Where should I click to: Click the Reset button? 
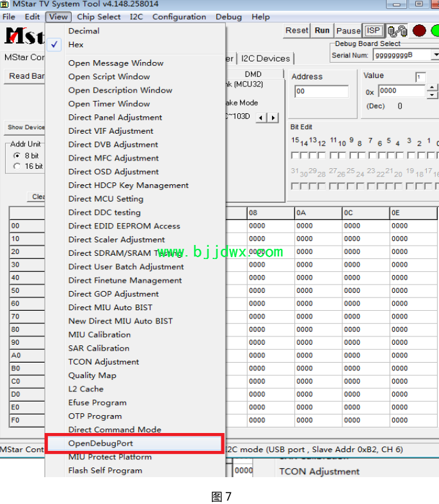coord(296,31)
